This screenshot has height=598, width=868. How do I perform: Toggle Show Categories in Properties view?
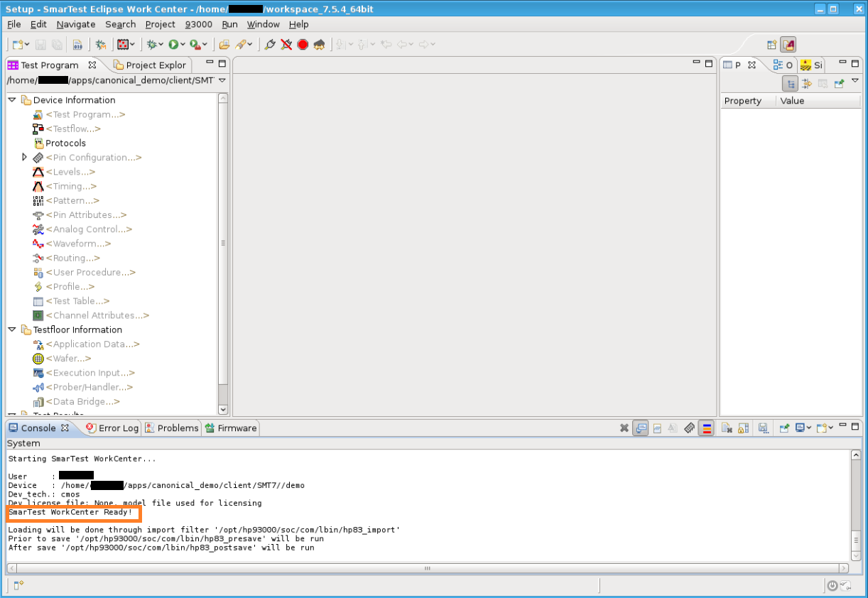(x=791, y=84)
